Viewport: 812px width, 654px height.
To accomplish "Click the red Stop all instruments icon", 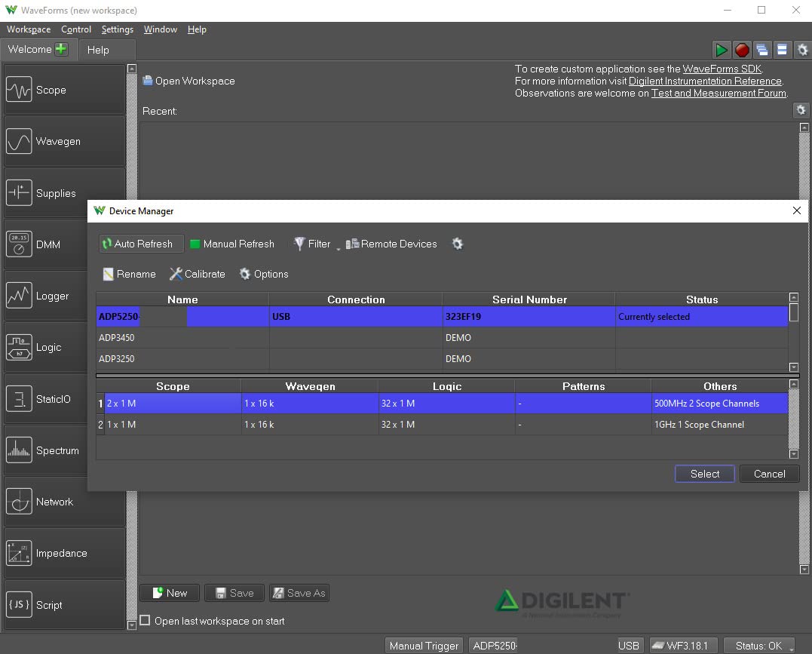I will point(742,50).
